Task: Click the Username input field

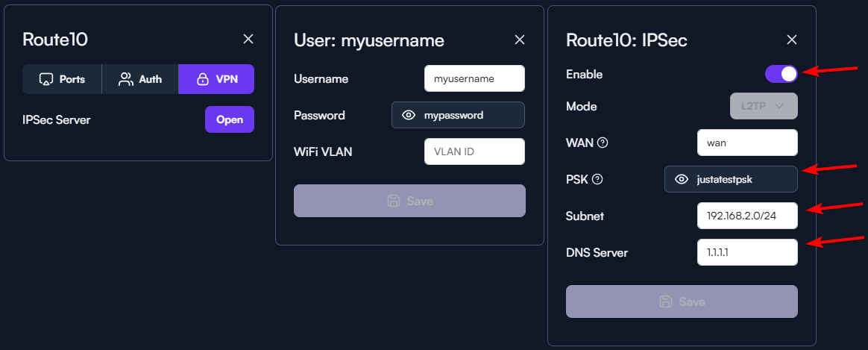Action: click(474, 78)
